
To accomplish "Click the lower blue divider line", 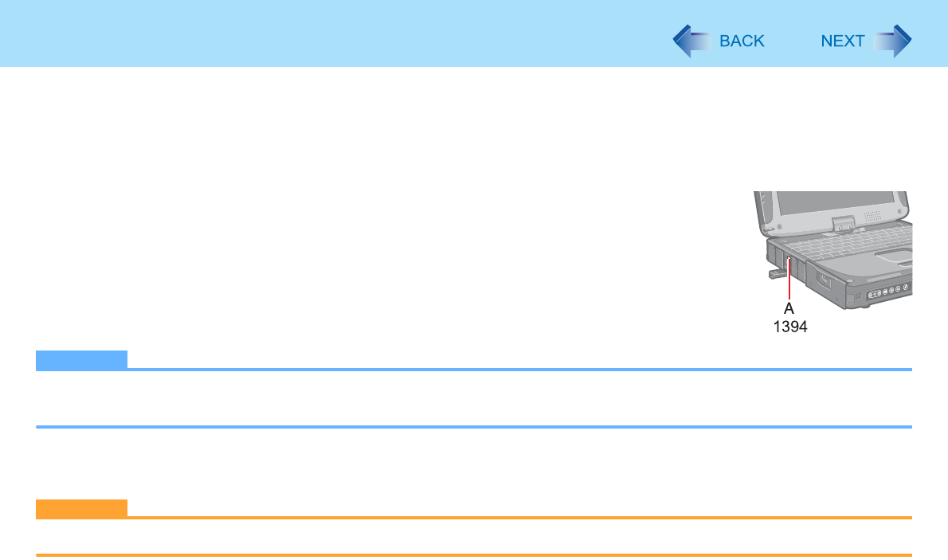I will tap(474, 427).
